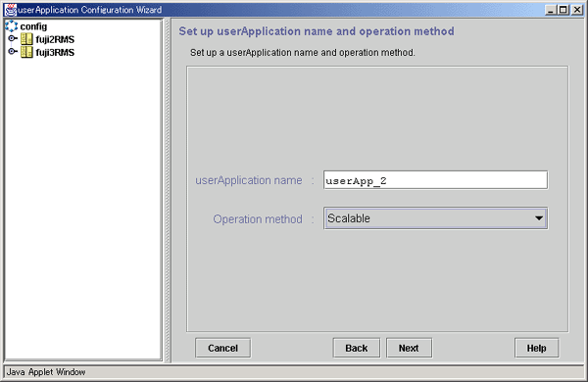The width and height of the screenshot is (588, 382).
Task: Minimize the Configuration Wizard window
Action: tap(550, 10)
